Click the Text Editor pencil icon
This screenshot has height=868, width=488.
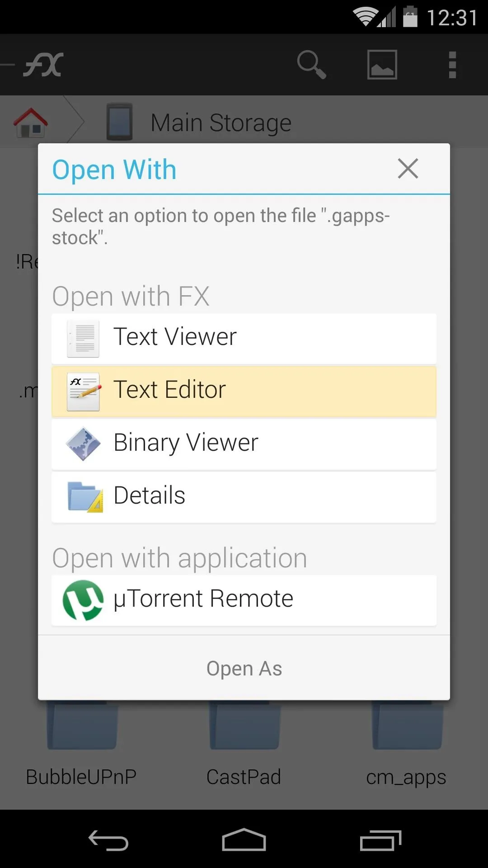click(84, 392)
